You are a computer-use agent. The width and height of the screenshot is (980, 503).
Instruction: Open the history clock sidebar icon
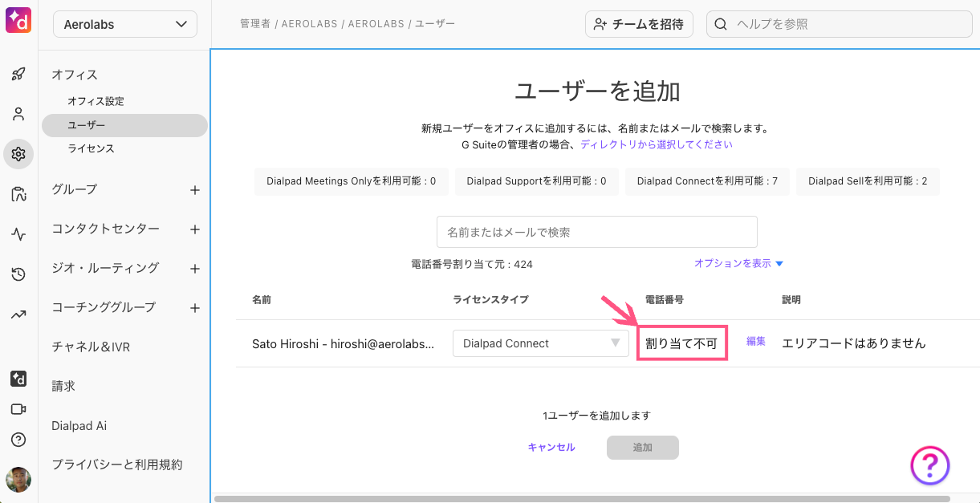(x=18, y=274)
